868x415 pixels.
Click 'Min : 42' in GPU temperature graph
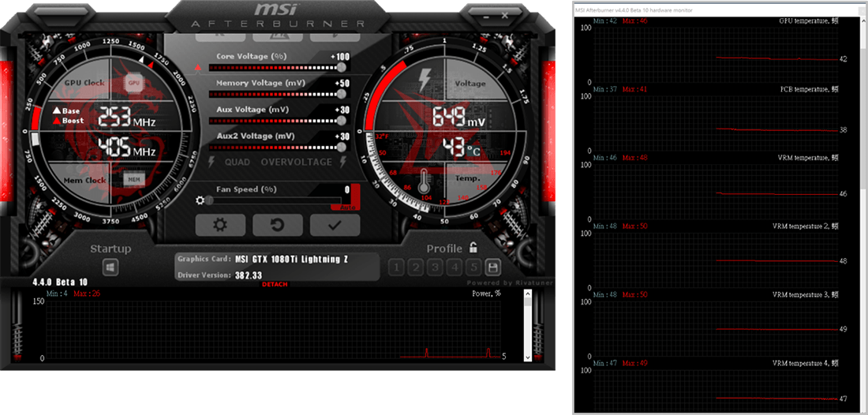604,21
